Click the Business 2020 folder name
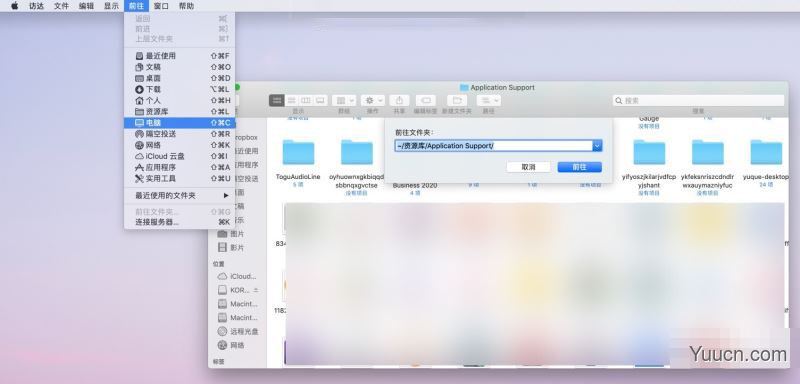 [415, 186]
